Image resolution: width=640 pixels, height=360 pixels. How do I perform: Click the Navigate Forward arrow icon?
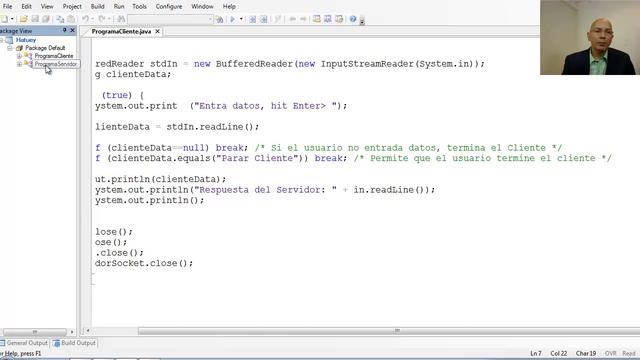[303, 19]
